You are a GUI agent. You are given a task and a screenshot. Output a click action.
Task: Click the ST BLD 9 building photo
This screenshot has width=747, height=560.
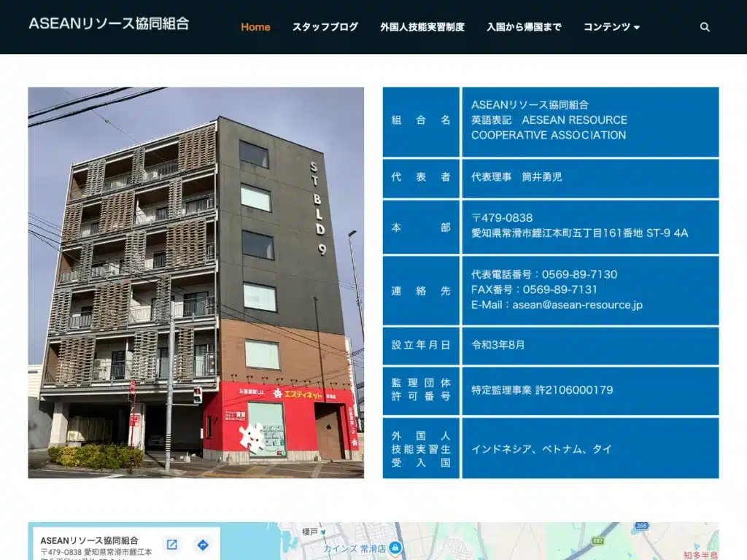click(196, 282)
